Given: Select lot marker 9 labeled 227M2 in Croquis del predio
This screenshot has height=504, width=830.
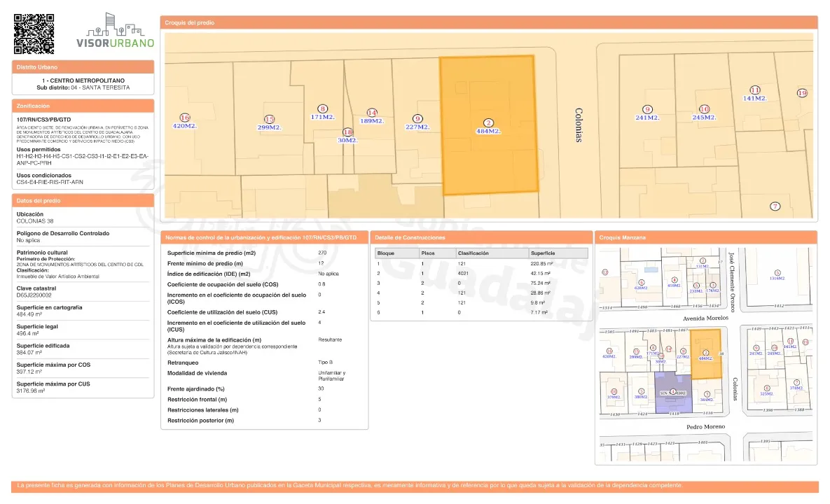Looking at the screenshot, I should coord(417,119).
